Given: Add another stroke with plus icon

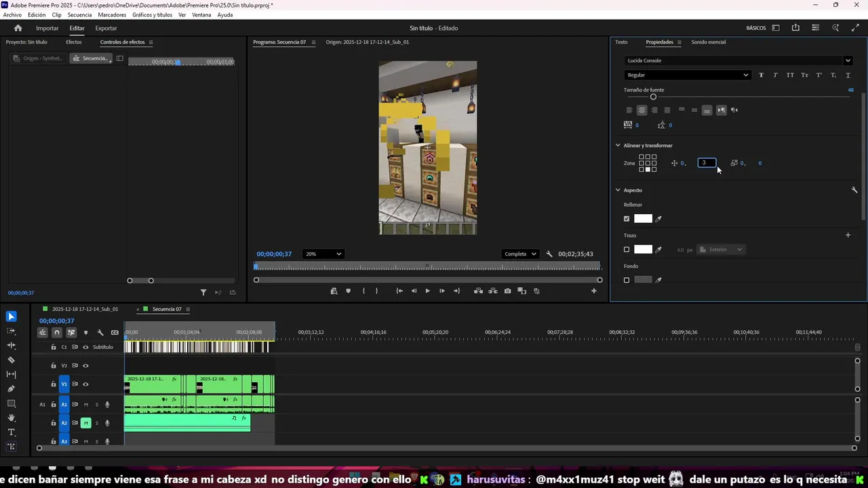Looking at the screenshot, I should (848, 235).
